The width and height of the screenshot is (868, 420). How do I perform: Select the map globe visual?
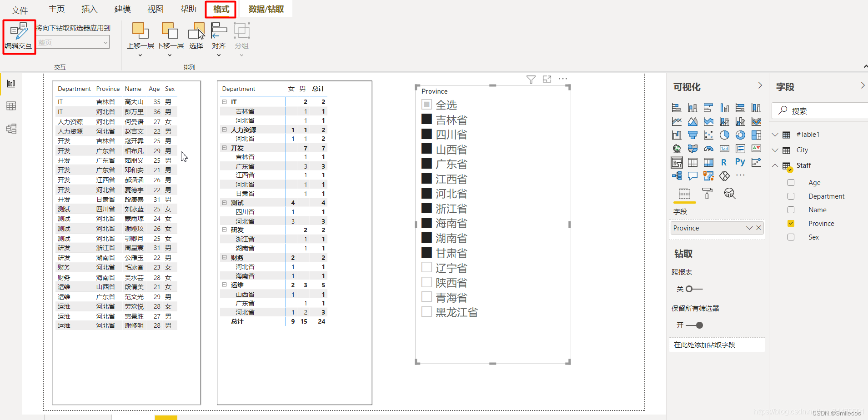[677, 149]
